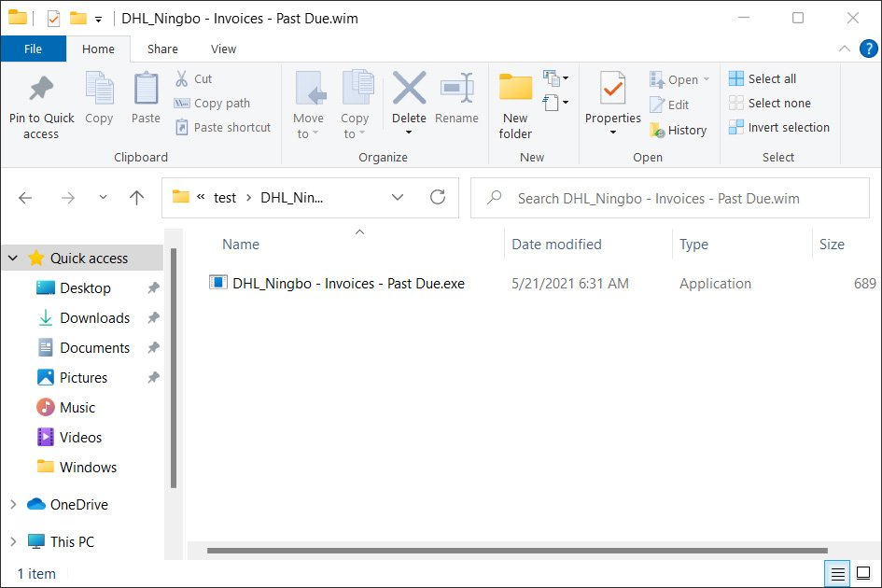882x588 pixels.
Task: Click quick toolbar New folder icon
Action: [x=77, y=19]
